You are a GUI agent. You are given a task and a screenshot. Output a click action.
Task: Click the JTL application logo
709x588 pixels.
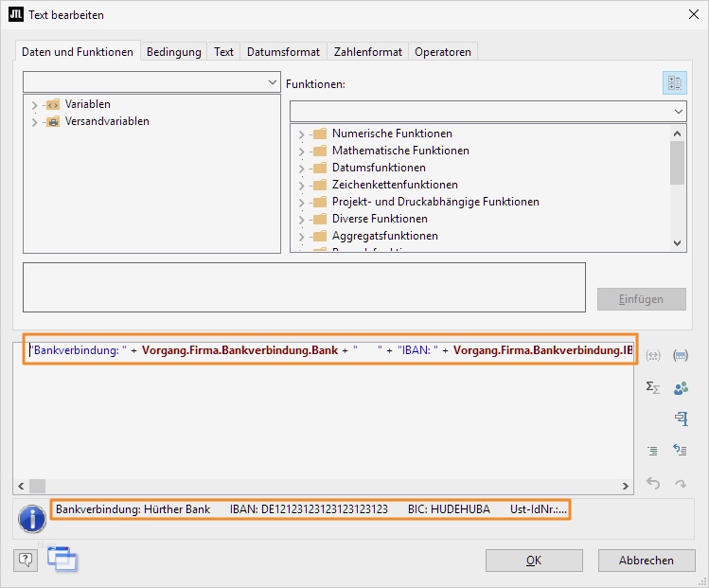click(x=16, y=14)
